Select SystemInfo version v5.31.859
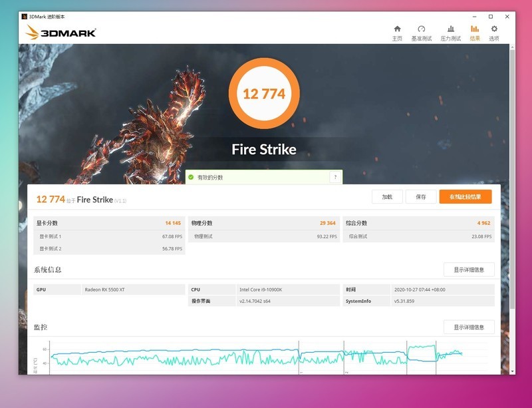The height and width of the screenshot is (408, 532). [x=404, y=301]
